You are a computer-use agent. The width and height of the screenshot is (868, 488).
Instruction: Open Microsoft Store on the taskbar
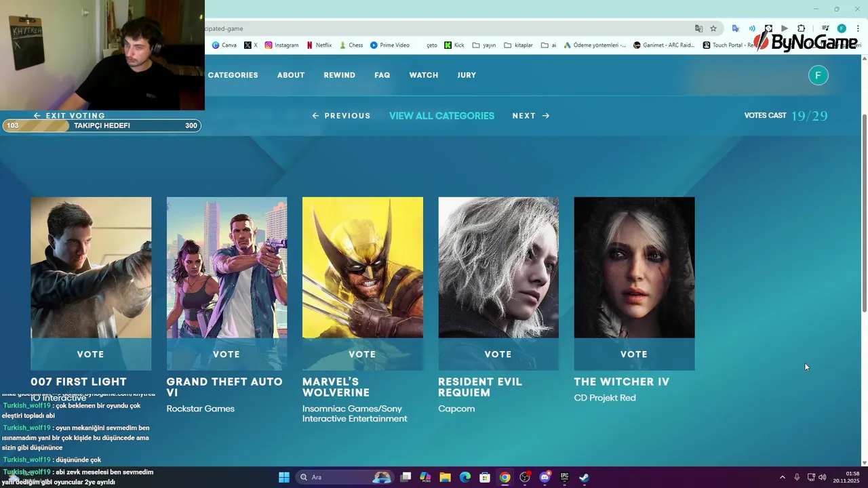485,477
